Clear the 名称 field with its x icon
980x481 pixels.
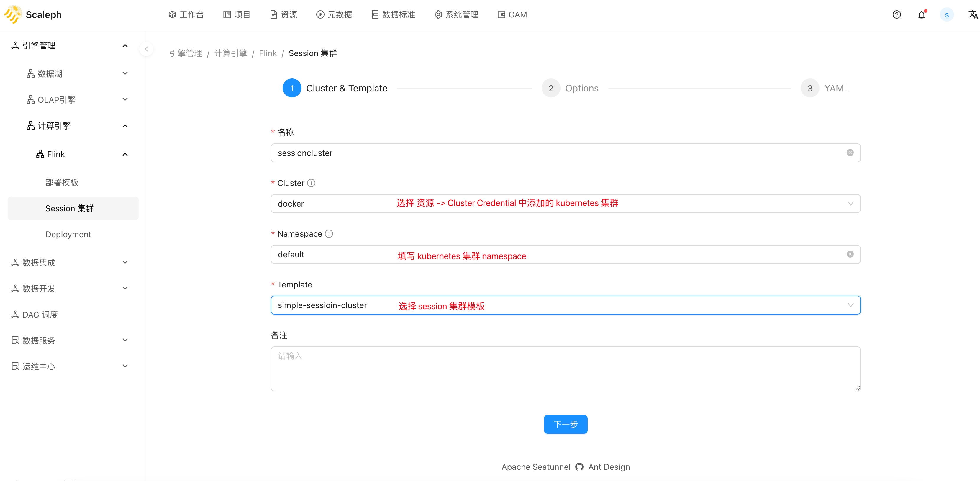tap(850, 153)
